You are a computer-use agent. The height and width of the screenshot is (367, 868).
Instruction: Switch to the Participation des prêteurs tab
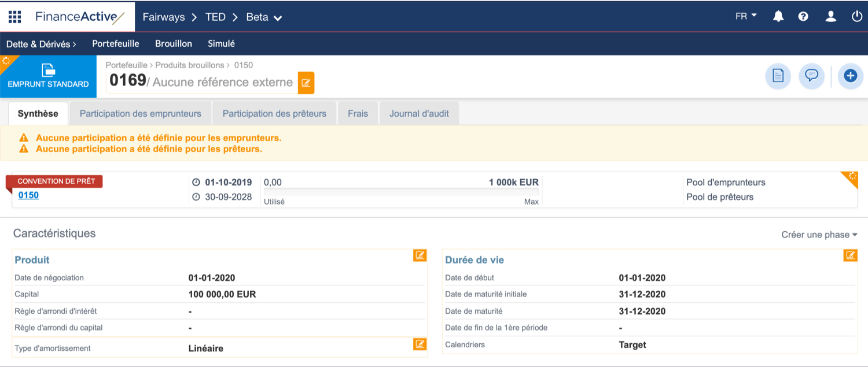coord(274,113)
